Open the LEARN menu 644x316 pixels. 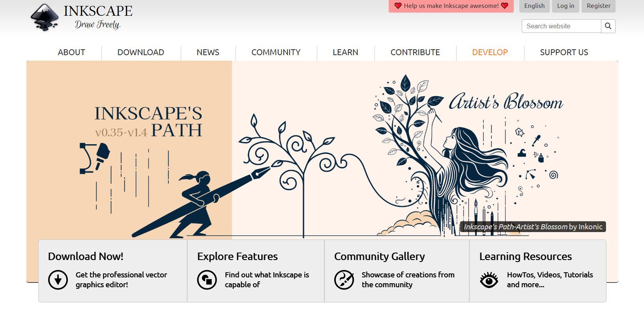(x=345, y=52)
